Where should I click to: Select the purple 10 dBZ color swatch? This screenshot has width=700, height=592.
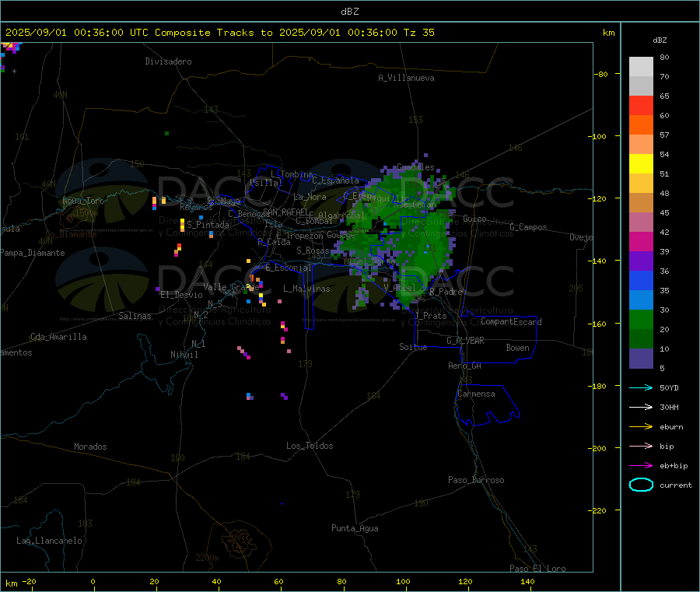point(641,359)
